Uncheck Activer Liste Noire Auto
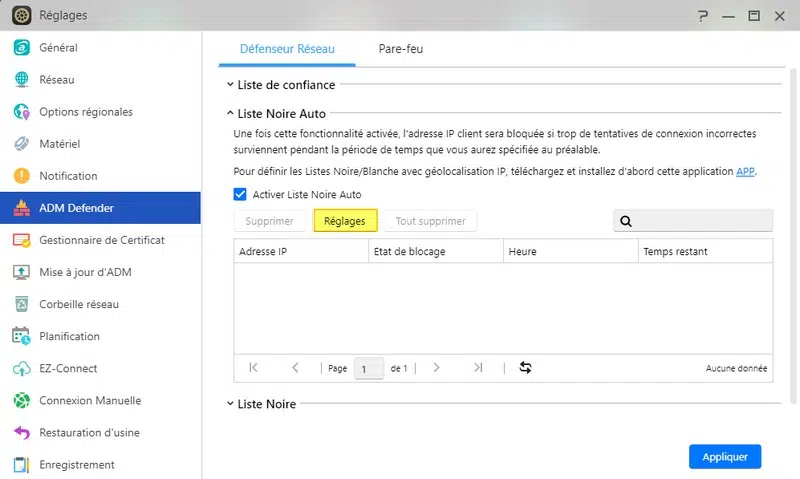 240,194
